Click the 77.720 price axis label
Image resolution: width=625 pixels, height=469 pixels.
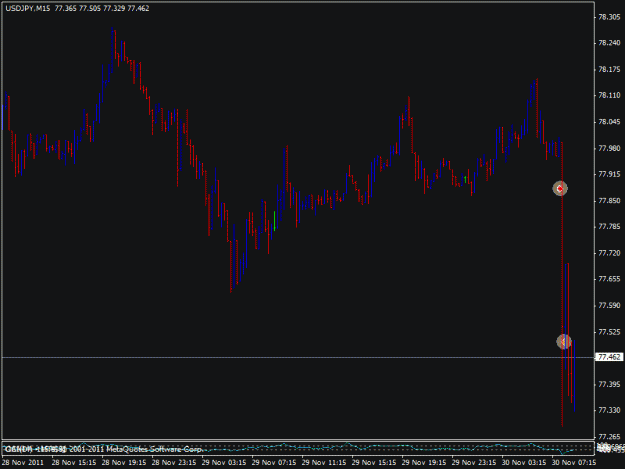609,253
